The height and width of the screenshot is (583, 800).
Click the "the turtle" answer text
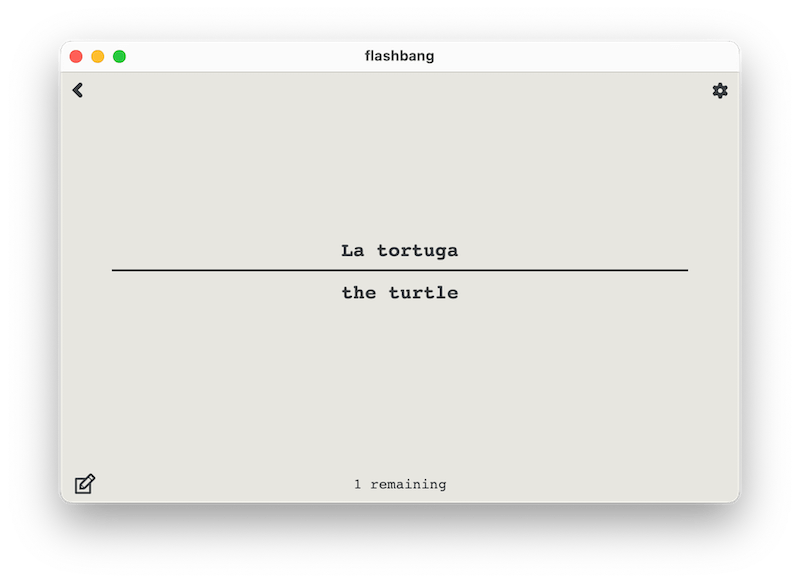400,293
